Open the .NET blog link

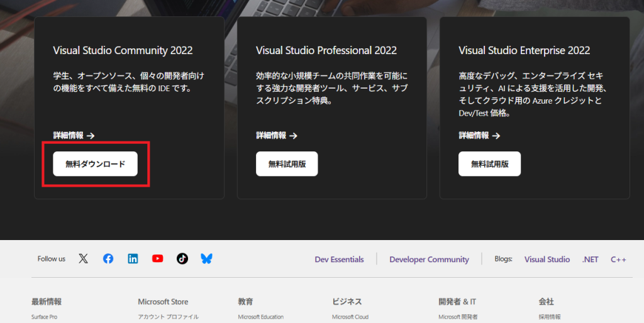click(590, 260)
